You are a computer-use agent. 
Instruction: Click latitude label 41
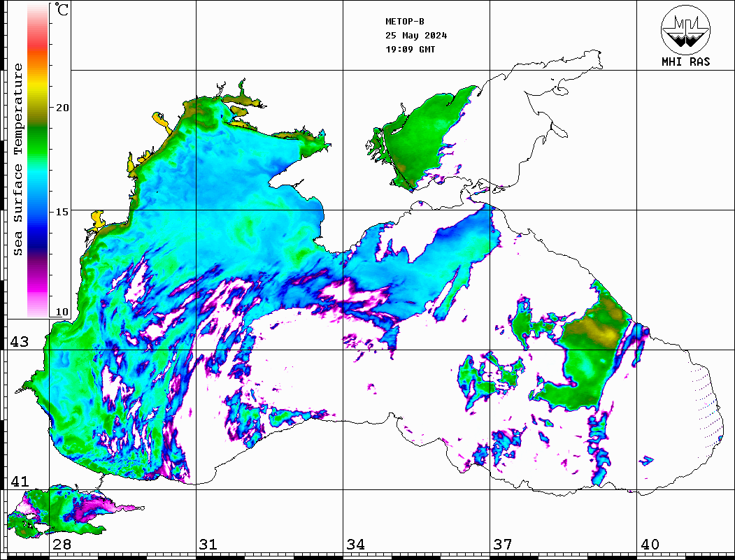pyautogui.click(x=20, y=482)
